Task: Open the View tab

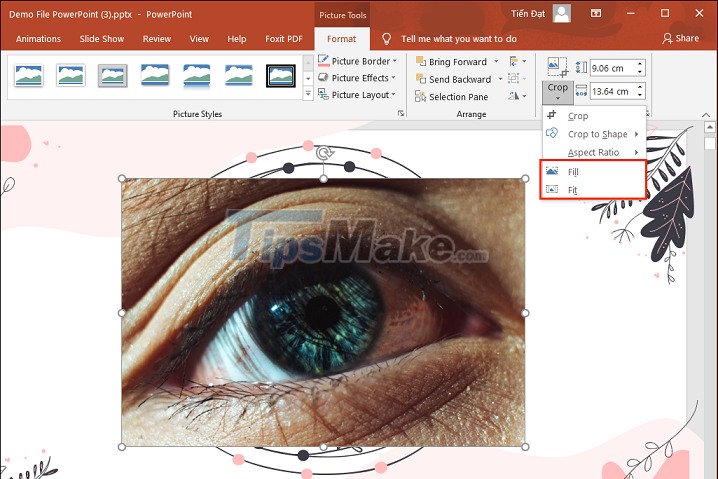Action: (199, 39)
